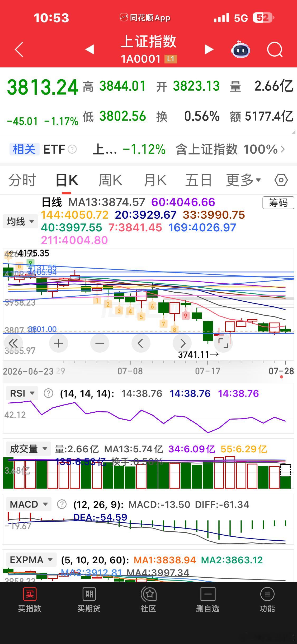
Task: Tap the 60:4046.66 moving average value
Action: [x=183, y=202]
